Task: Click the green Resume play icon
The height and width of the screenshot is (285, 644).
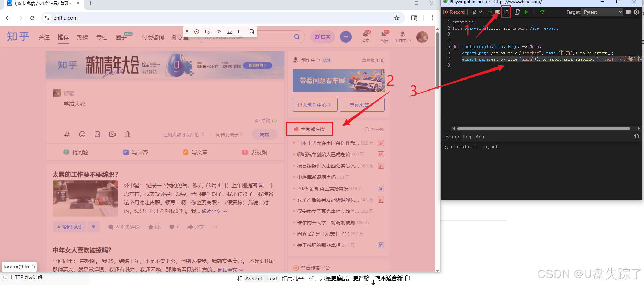Action: pos(526,12)
